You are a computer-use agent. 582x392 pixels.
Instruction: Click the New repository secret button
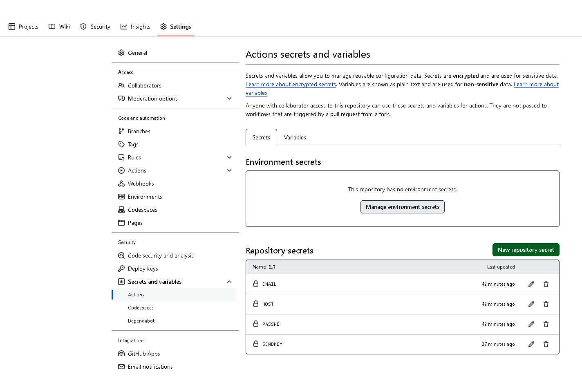click(x=526, y=250)
